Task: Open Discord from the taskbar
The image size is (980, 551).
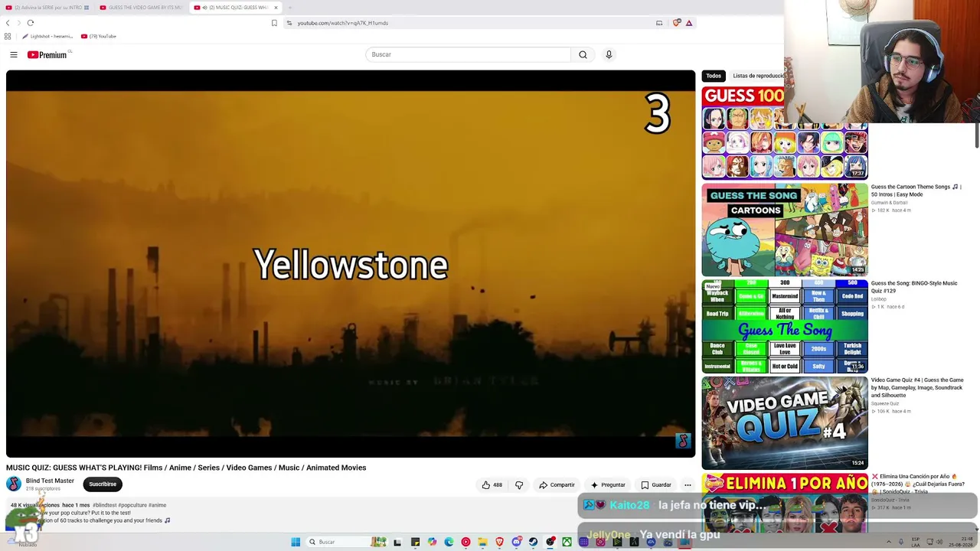Action: (516, 542)
